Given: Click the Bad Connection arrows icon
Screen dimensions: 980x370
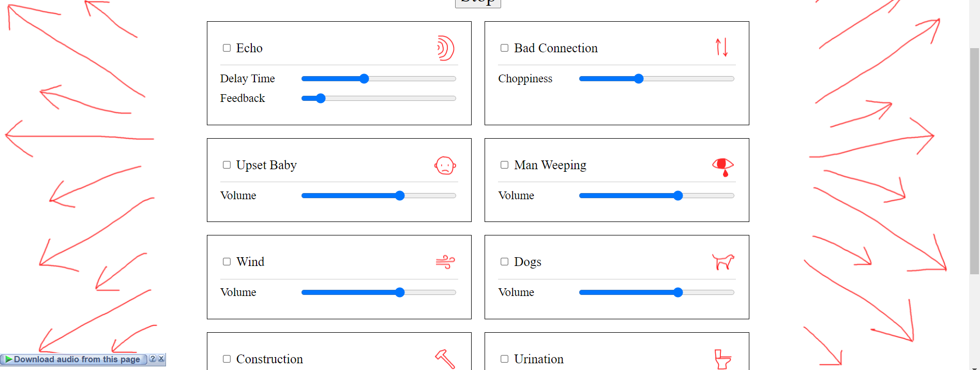Looking at the screenshot, I should 722,48.
